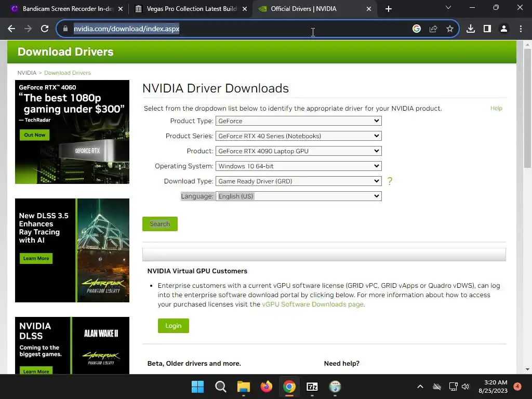Open File Explorer from taskbar
The height and width of the screenshot is (399, 532).
(x=243, y=387)
